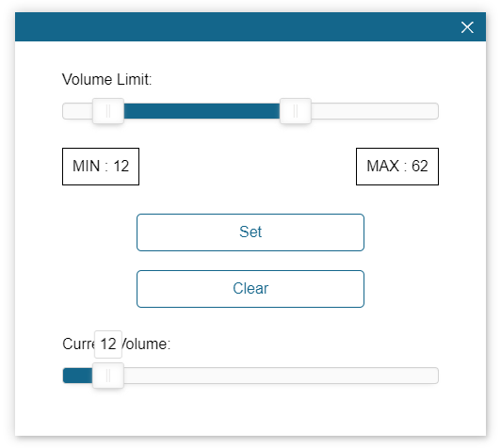Select the MIN : 12 value box
This screenshot has width=501, height=448.
coord(101,167)
